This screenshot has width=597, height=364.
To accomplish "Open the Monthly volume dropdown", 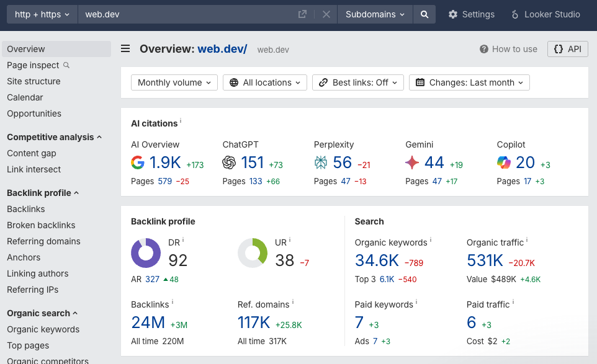I will click(x=174, y=82).
